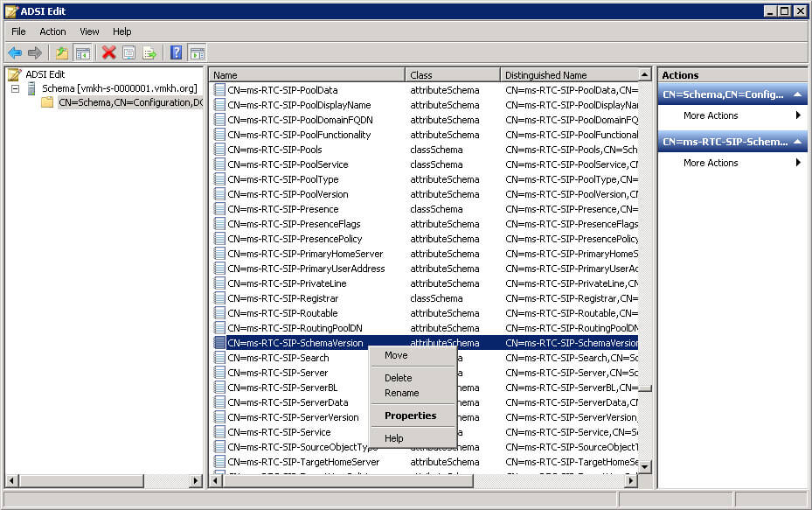The image size is (812, 510).
Task: Select the CN=ms-RTC-SIP-PresenceFlags row
Action: 425,225
